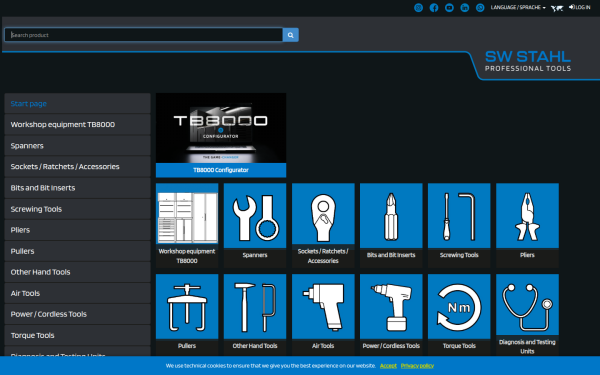Viewport: 600px width, 375px height.
Task: Accept the cookie notice
Action: pos(388,366)
